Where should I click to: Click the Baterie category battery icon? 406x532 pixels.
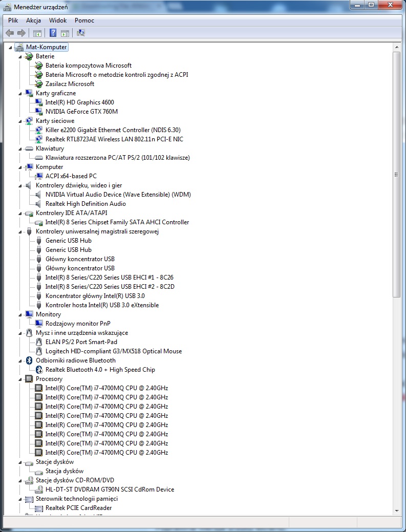point(29,56)
